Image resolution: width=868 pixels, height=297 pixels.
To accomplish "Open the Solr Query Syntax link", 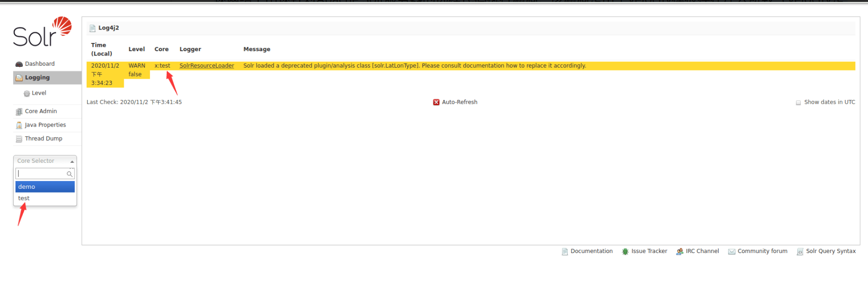I will point(830,251).
